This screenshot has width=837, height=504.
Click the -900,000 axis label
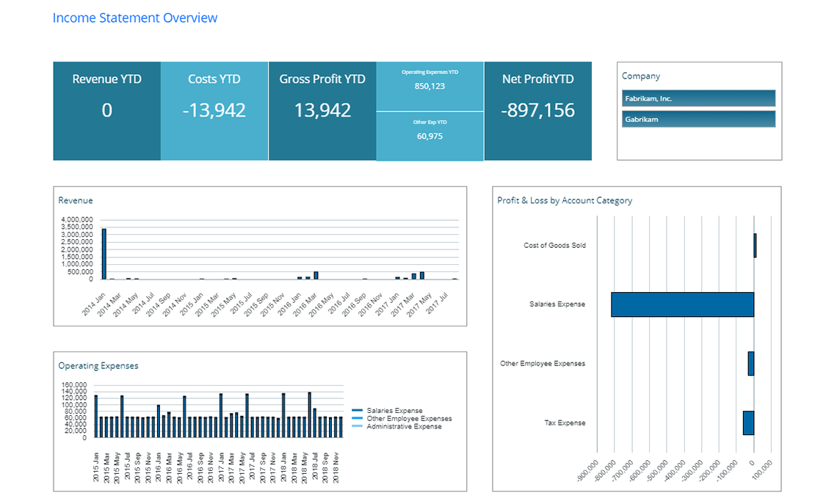(588, 472)
